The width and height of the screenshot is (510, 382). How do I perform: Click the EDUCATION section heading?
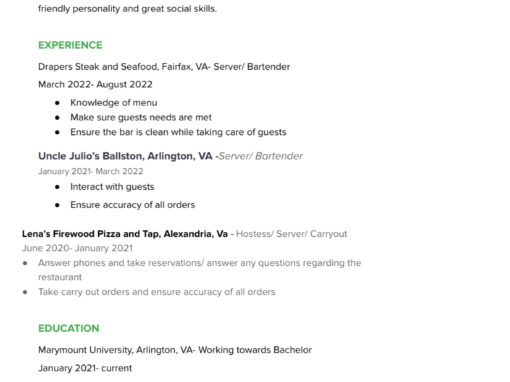(69, 328)
